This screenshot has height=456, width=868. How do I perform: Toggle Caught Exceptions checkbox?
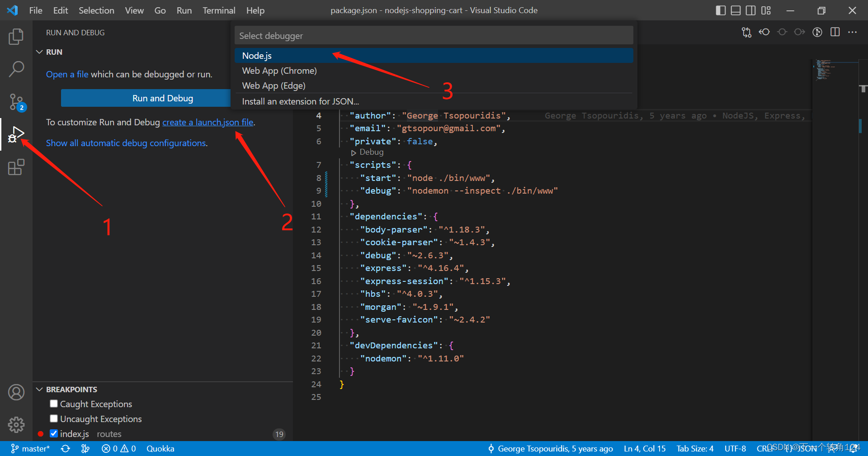tap(54, 404)
